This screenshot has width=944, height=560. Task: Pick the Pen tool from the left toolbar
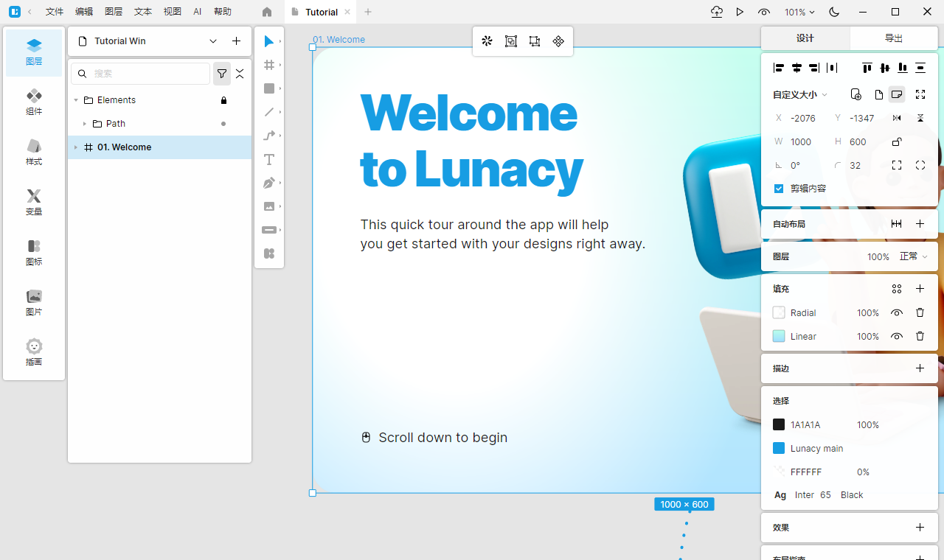pos(268,183)
